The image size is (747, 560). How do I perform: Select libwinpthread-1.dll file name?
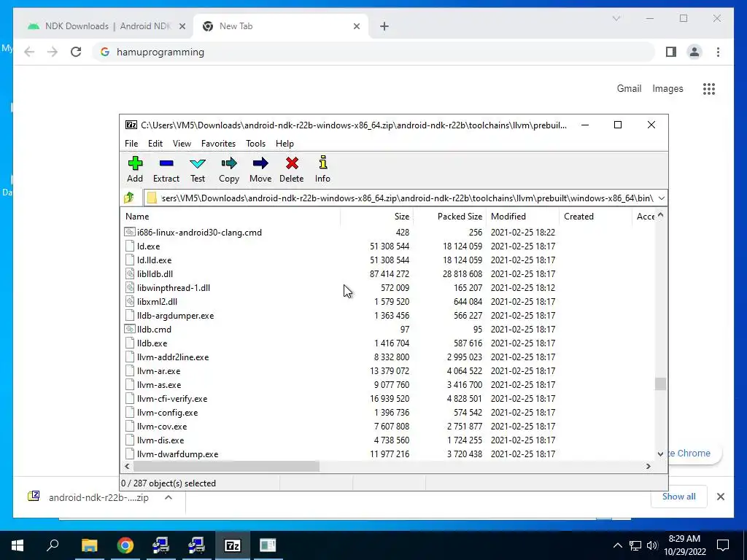coord(174,287)
